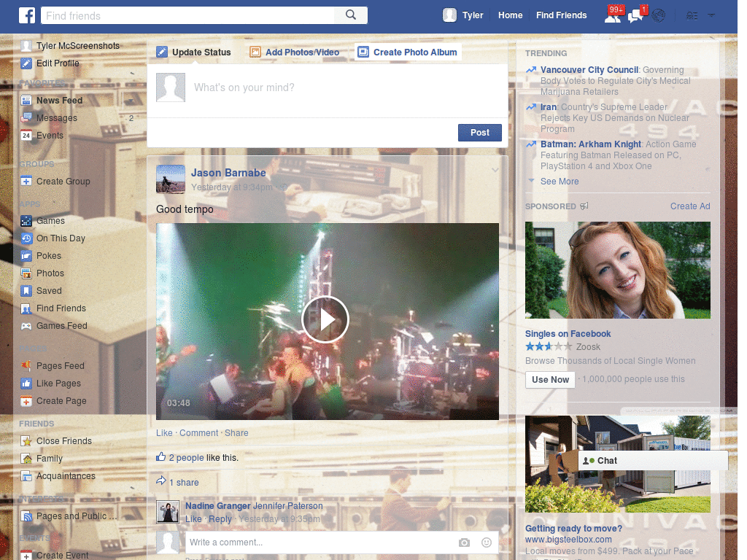747x560 pixels.
Task: Open Find Friends in top bar
Action: [x=561, y=15]
